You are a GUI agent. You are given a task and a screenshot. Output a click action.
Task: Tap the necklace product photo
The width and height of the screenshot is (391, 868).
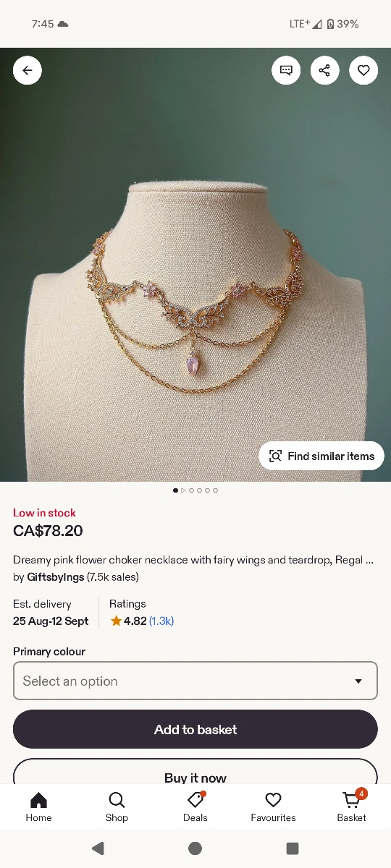[195, 265]
